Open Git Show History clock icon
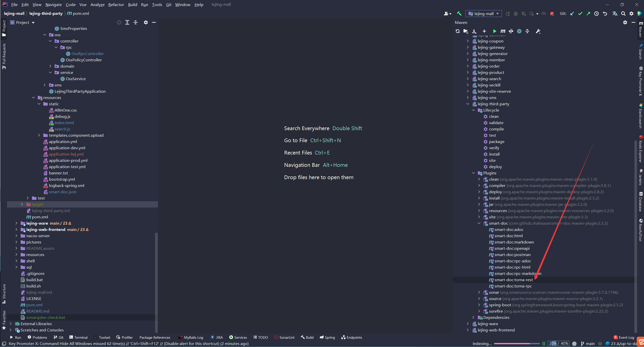The height and width of the screenshot is (347, 644). (x=596, y=14)
